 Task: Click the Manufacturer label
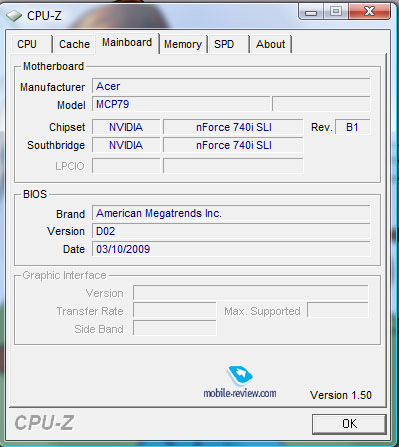coord(52,87)
